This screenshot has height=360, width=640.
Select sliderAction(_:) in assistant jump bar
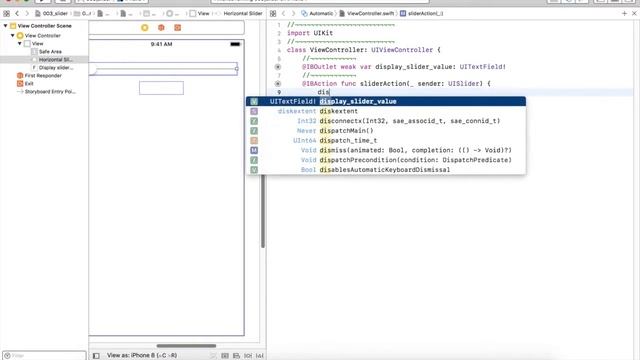coord(422,13)
